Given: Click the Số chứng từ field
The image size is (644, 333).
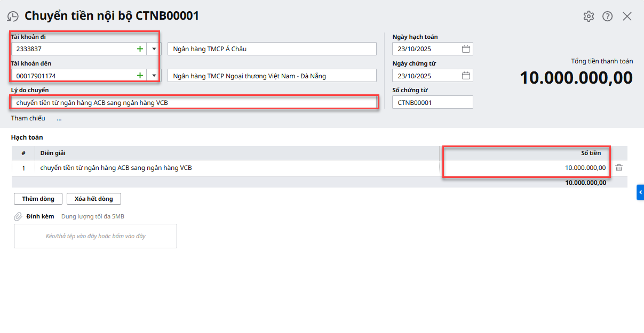Looking at the screenshot, I should 432,102.
